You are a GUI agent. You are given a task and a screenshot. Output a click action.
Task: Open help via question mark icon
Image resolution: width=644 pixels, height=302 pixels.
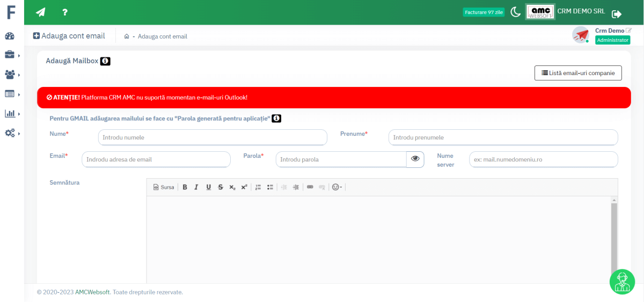pos(65,12)
